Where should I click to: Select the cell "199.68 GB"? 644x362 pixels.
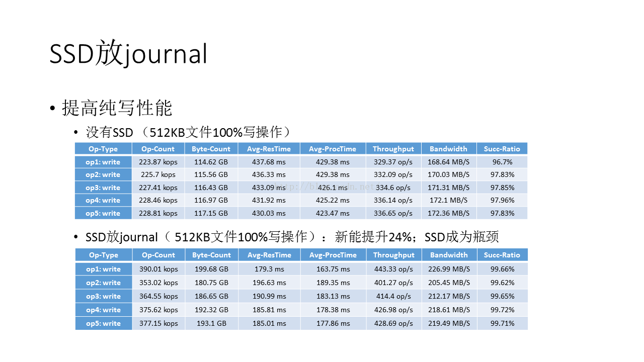point(211,269)
